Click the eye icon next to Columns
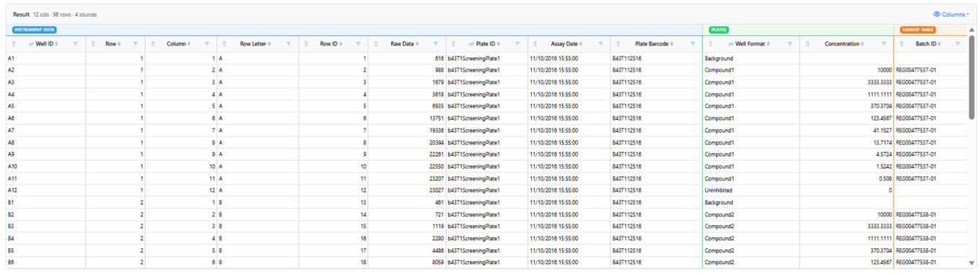 (937, 14)
